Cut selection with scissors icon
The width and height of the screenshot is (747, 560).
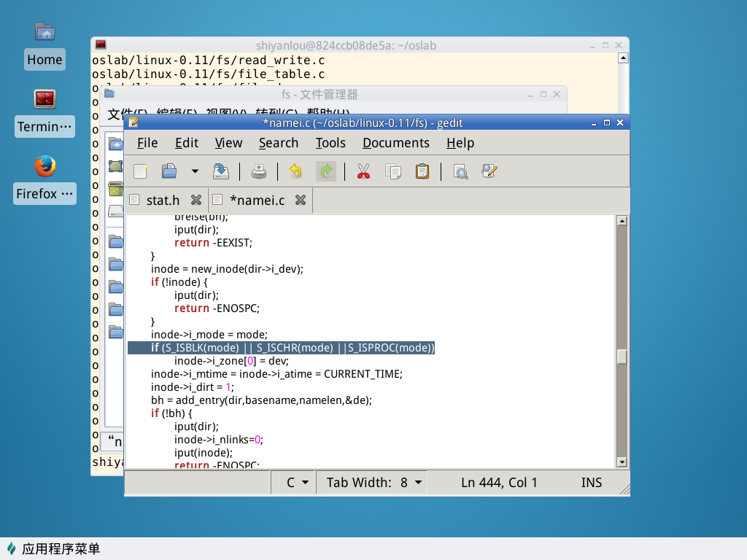pyautogui.click(x=363, y=171)
